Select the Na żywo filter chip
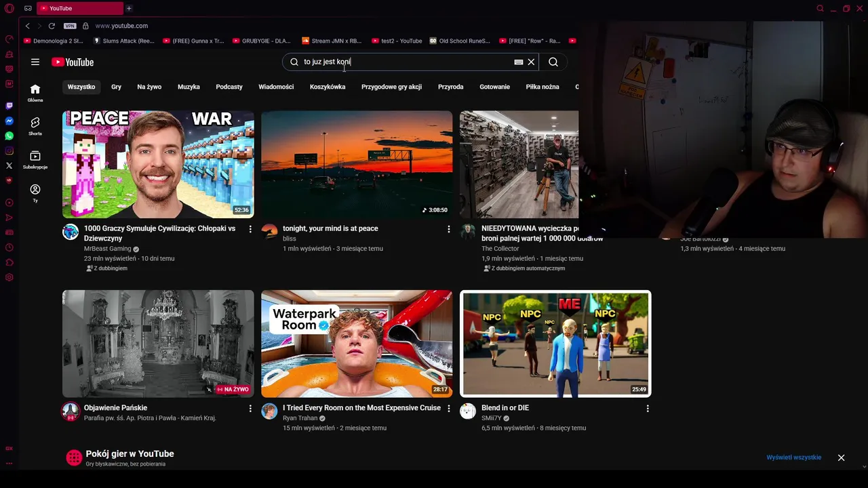 pos(149,87)
